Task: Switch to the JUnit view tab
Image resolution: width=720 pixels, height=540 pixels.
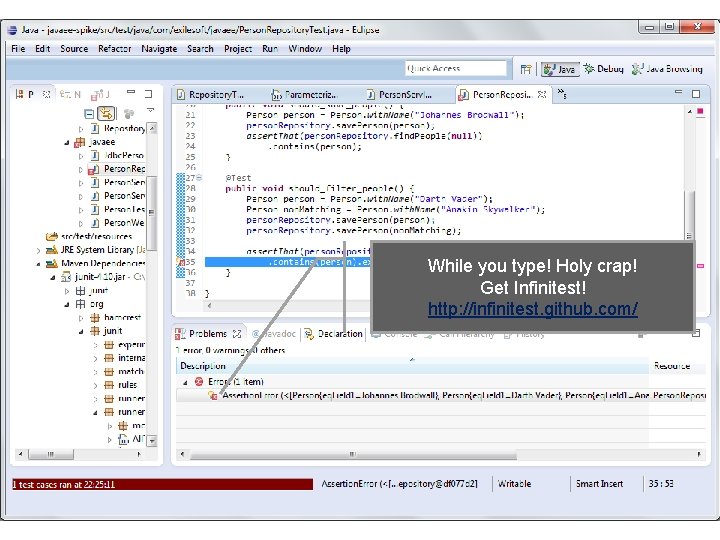Action: pos(101,95)
